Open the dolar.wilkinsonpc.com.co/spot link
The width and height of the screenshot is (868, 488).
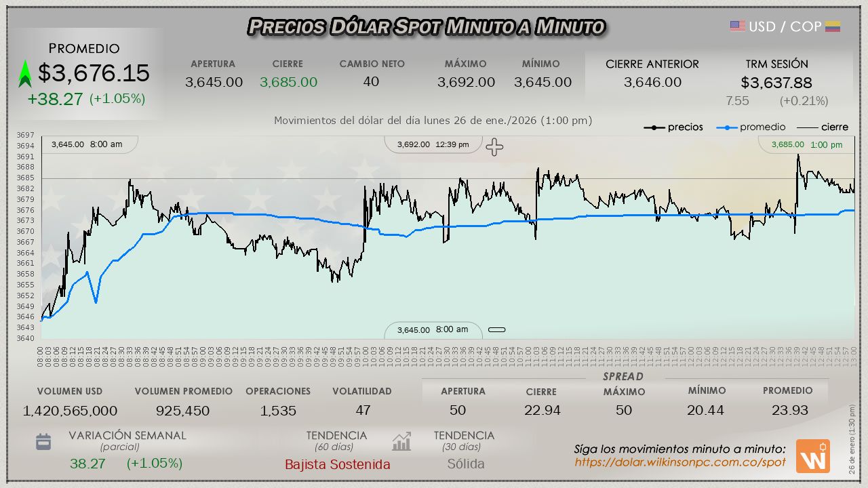click(680, 462)
